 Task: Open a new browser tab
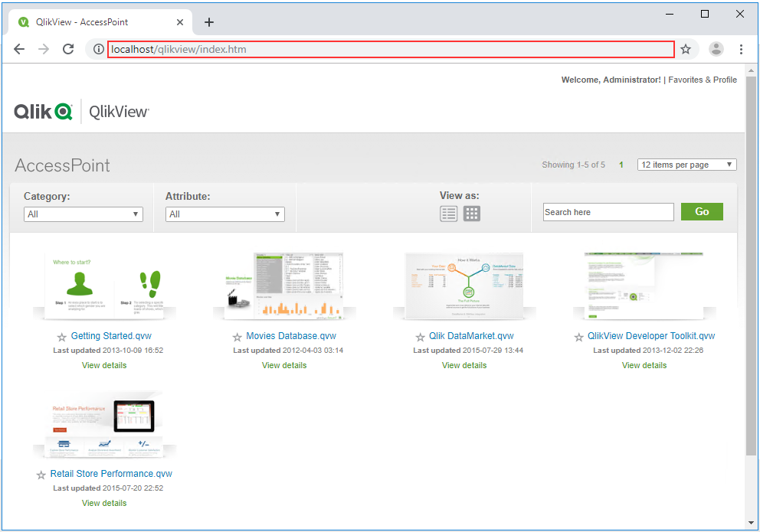(x=208, y=22)
